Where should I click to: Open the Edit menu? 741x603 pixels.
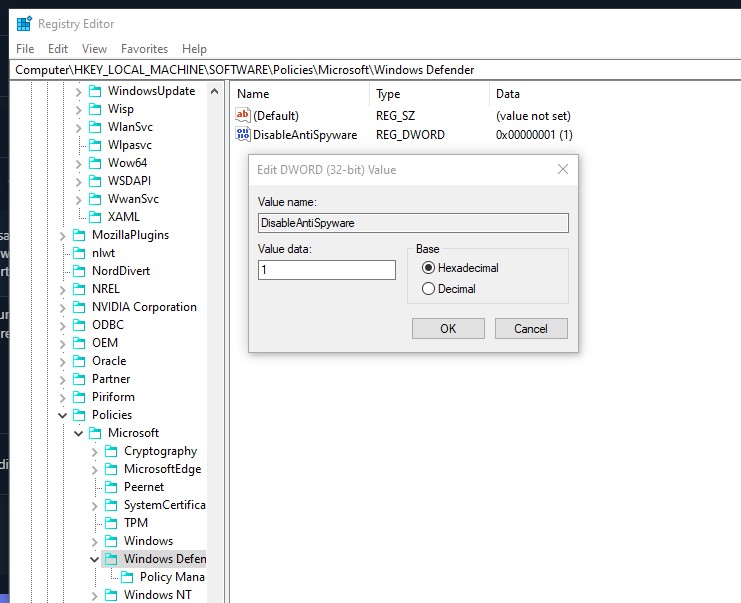58,49
